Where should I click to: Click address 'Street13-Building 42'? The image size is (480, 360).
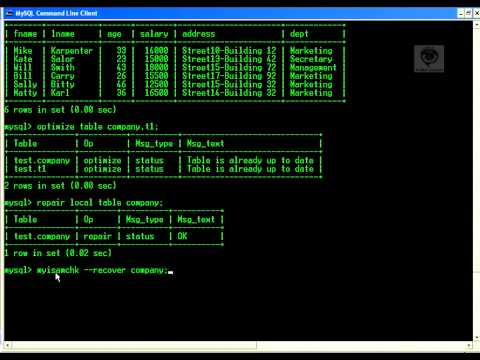[229, 59]
